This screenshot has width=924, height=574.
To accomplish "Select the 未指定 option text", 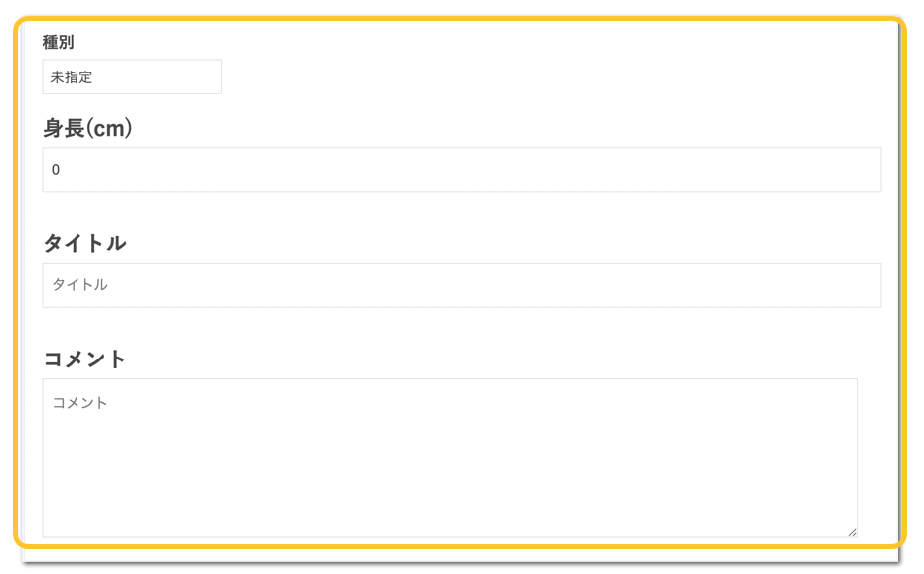I will (72, 77).
